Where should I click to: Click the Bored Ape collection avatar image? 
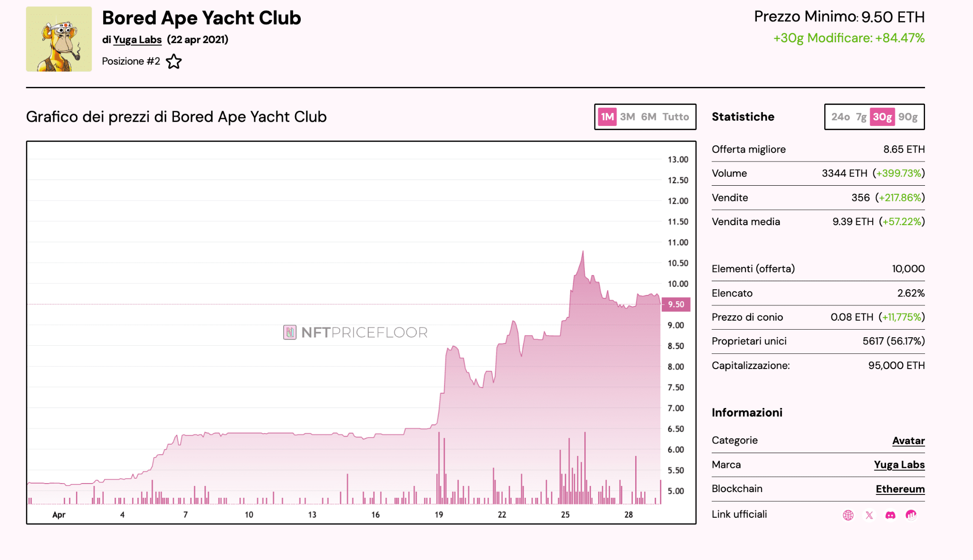coord(59,39)
